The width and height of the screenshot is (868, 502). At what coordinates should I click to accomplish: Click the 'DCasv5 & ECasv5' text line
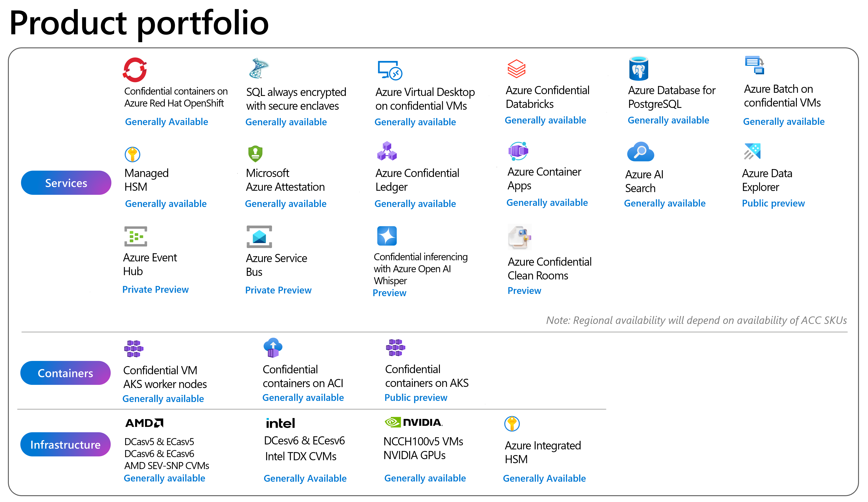[x=159, y=442]
